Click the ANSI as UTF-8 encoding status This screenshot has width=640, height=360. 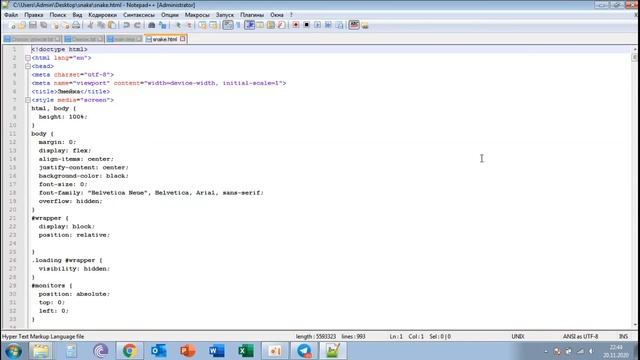pos(580,337)
